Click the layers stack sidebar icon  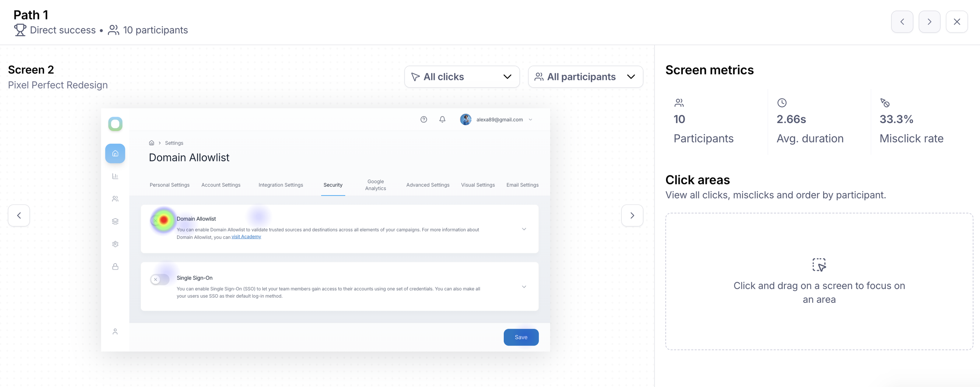pos(115,221)
